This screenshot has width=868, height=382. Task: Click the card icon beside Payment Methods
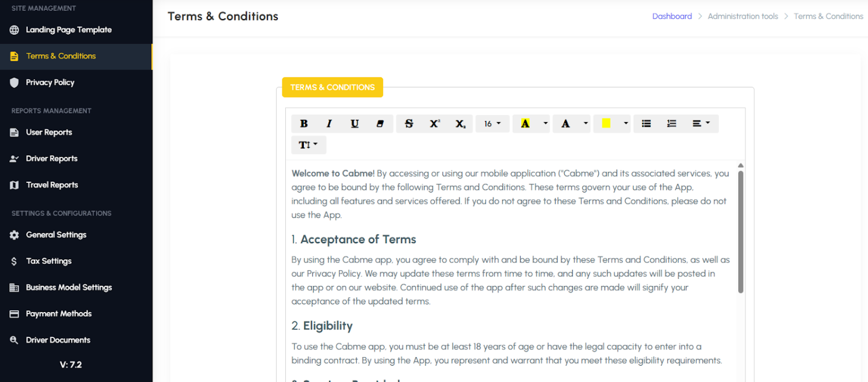(14, 314)
